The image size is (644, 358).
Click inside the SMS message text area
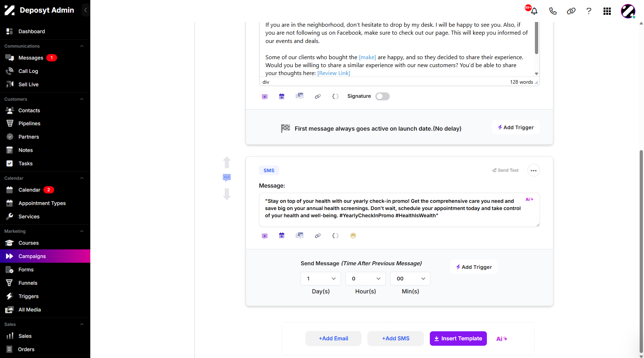(399, 210)
